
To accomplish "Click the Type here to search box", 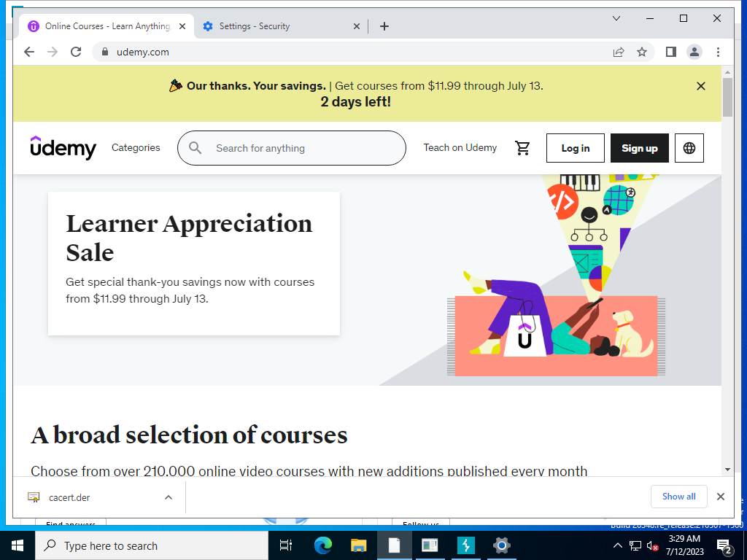I will [152, 545].
